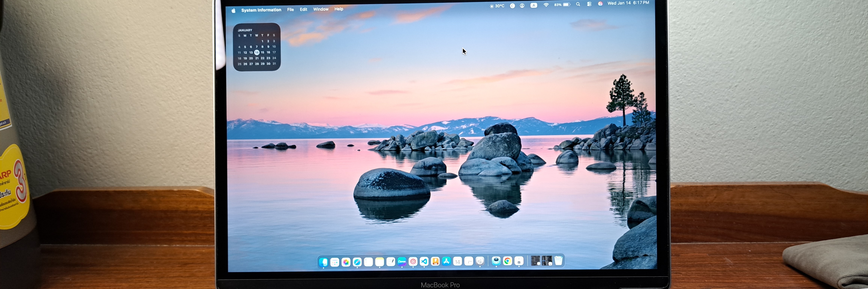Open white app icon right of Chrome
This screenshot has width=868, height=289.
[519, 261]
